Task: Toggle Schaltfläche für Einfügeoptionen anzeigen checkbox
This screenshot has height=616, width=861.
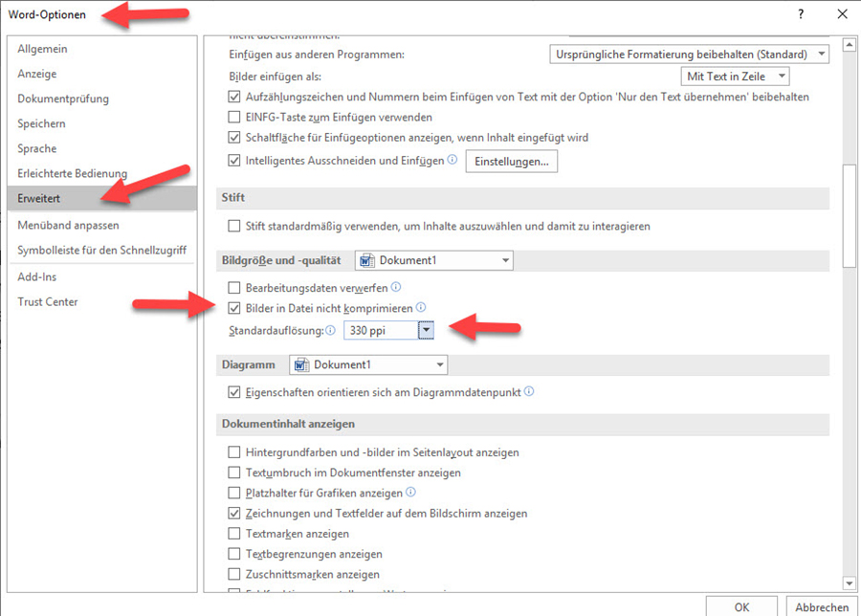Action: (x=234, y=137)
